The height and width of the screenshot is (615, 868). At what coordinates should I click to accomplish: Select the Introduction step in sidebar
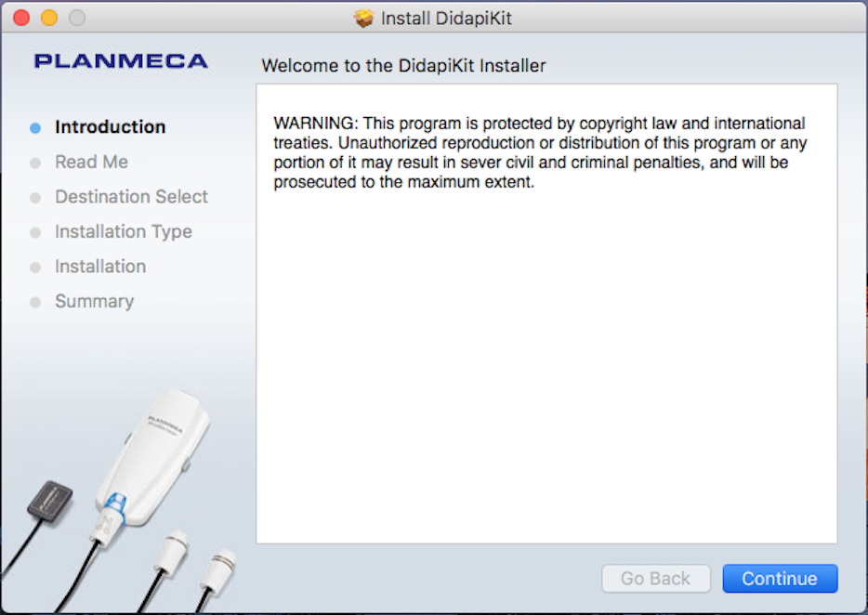110,127
